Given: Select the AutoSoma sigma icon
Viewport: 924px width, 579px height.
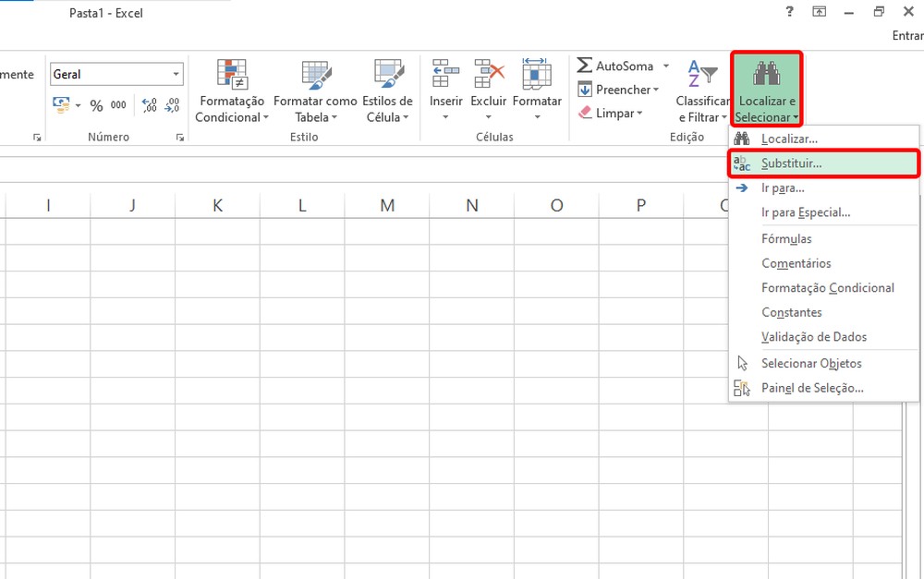Looking at the screenshot, I should tap(586, 66).
